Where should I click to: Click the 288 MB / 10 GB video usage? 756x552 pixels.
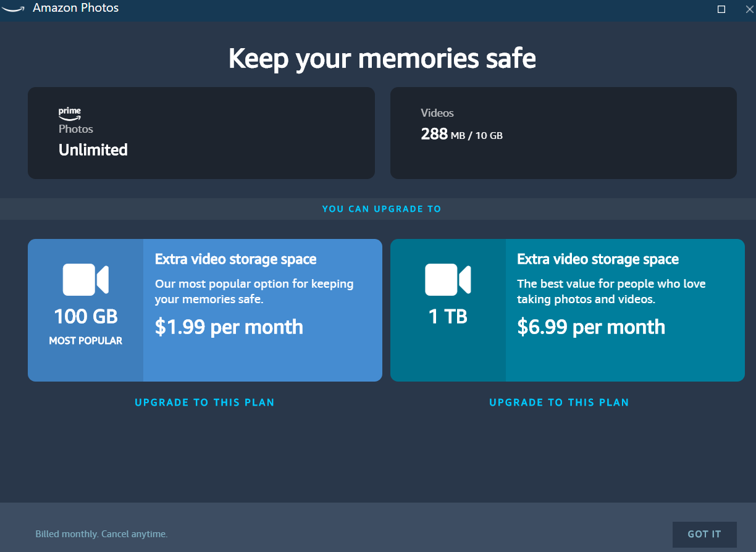coord(461,134)
